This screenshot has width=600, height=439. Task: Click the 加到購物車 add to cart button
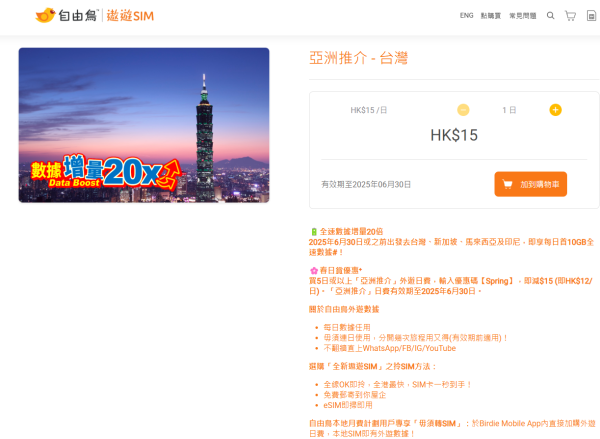[x=530, y=184]
